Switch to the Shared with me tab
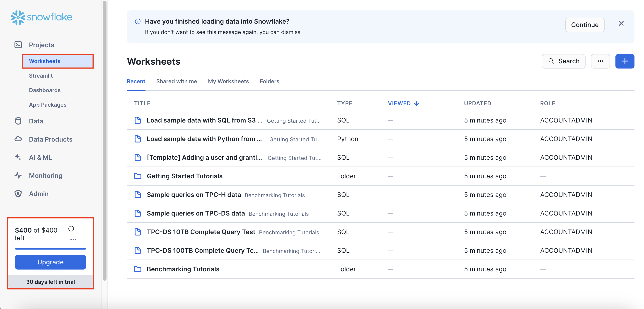The width and height of the screenshot is (644, 309). pyautogui.click(x=176, y=81)
